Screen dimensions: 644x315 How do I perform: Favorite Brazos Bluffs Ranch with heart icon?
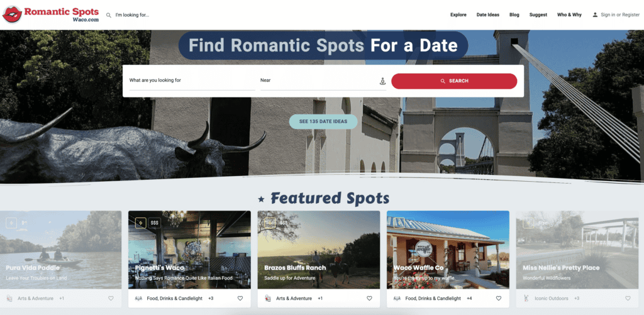(369, 298)
